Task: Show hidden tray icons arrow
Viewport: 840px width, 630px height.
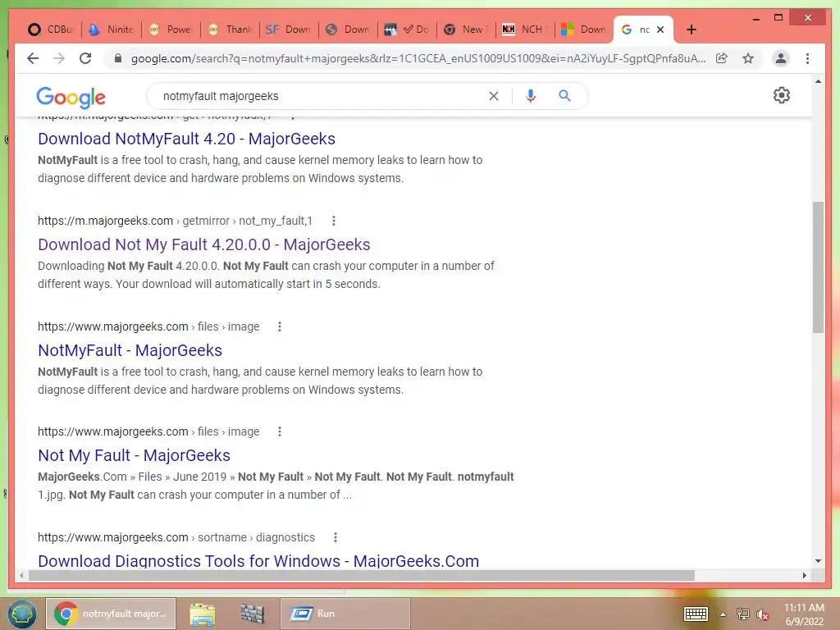Action: click(x=723, y=614)
